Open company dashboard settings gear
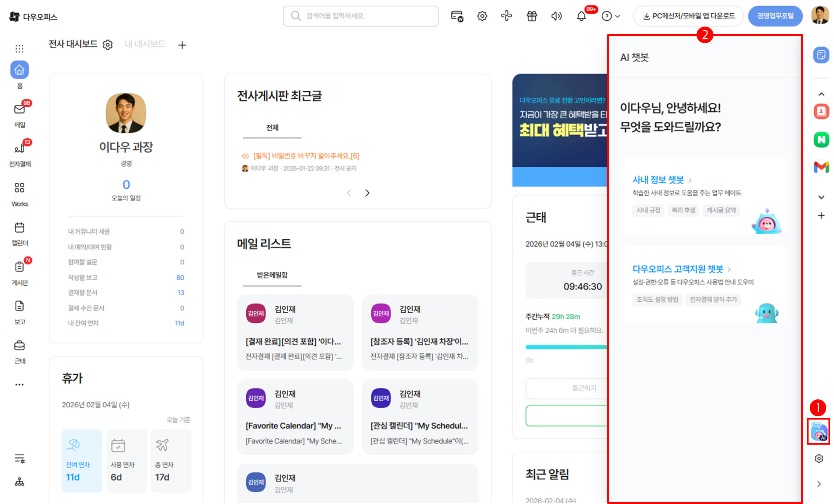Screen dimensions: 834x504 [x=108, y=45]
